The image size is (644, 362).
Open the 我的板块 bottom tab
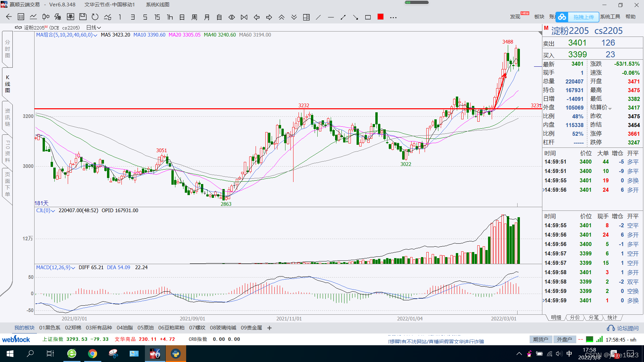click(x=24, y=328)
